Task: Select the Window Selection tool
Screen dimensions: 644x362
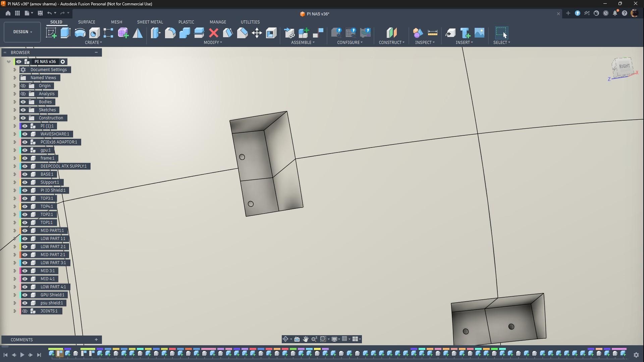Action: click(x=501, y=33)
